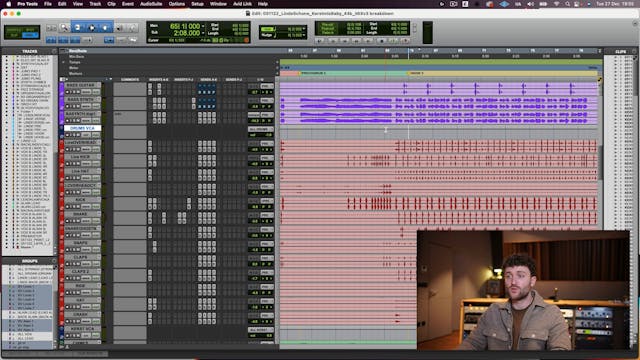Select the Selector tool

[x=92, y=28]
